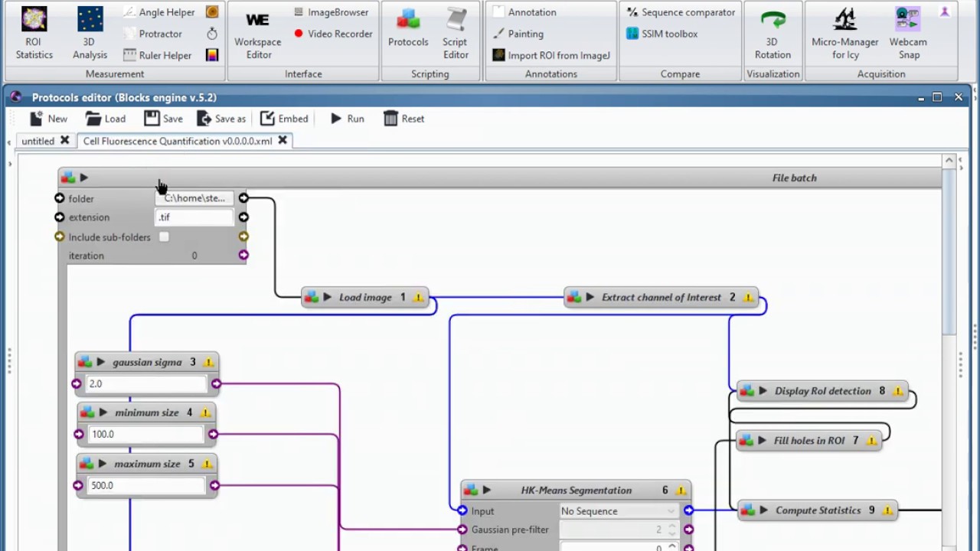Reset the protocol
The image size is (980, 551).
click(x=403, y=119)
